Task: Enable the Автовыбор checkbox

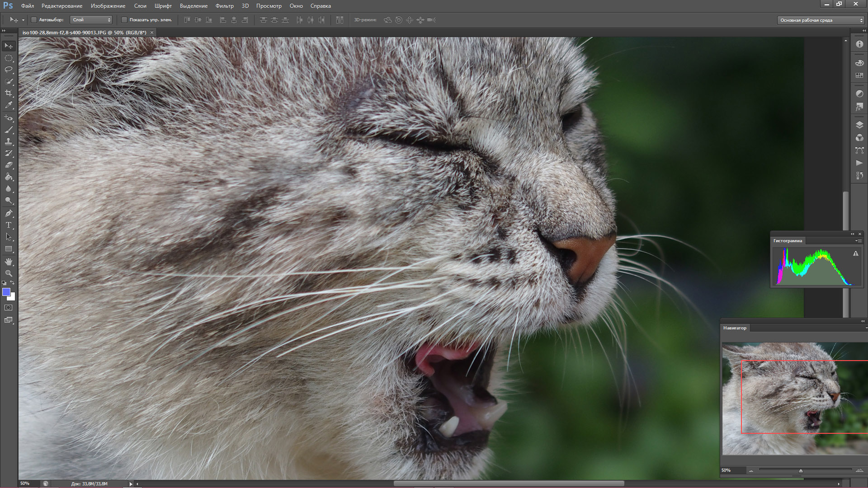Action: (34, 20)
